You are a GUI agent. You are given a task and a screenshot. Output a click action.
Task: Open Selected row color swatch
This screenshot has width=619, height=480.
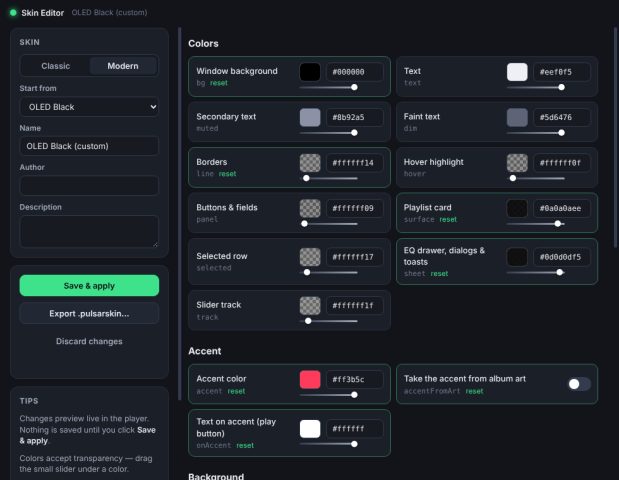(310, 257)
